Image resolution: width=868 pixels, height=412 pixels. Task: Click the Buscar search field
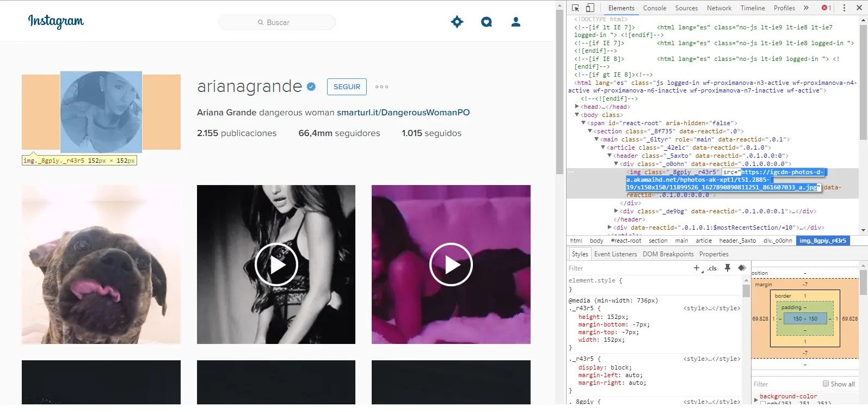click(277, 22)
